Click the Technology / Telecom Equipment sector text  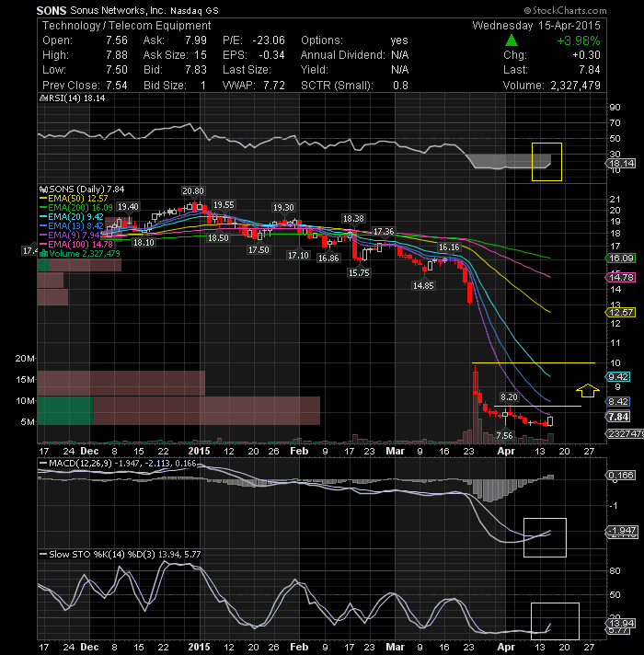[x=127, y=26]
